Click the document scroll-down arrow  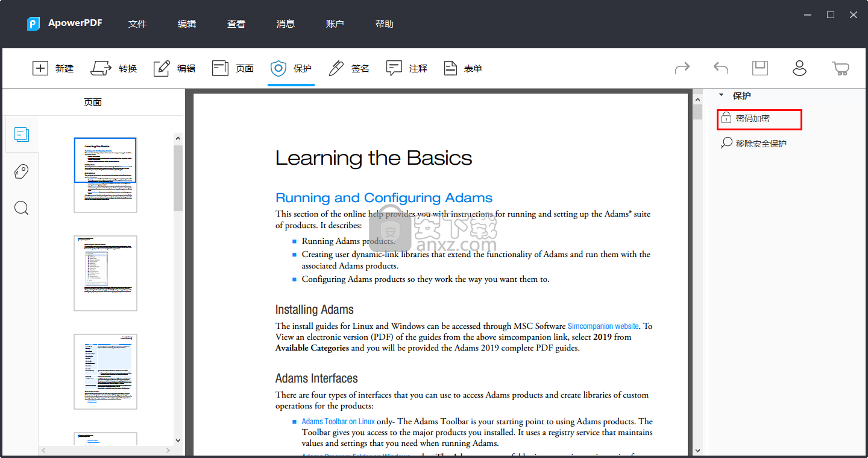[x=697, y=450]
